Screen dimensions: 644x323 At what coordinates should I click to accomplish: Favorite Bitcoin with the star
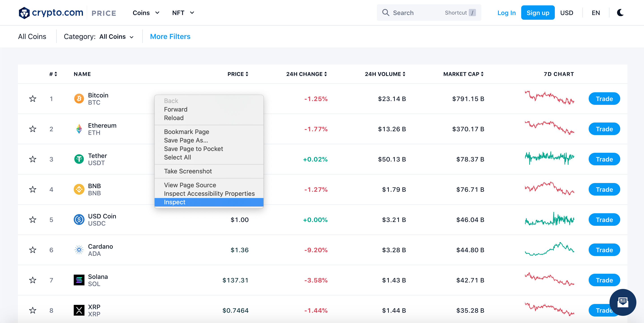(x=32, y=99)
